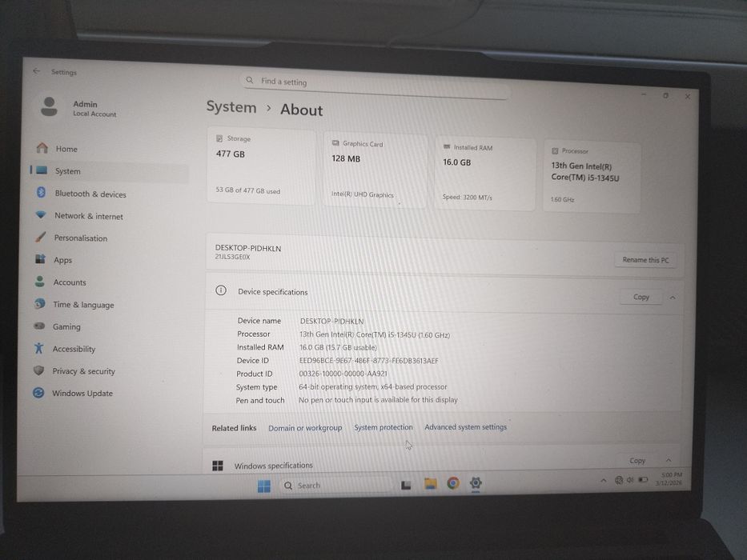The height and width of the screenshot is (560, 747).
Task: Collapse the Windows specifications section
Action: tap(669, 460)
